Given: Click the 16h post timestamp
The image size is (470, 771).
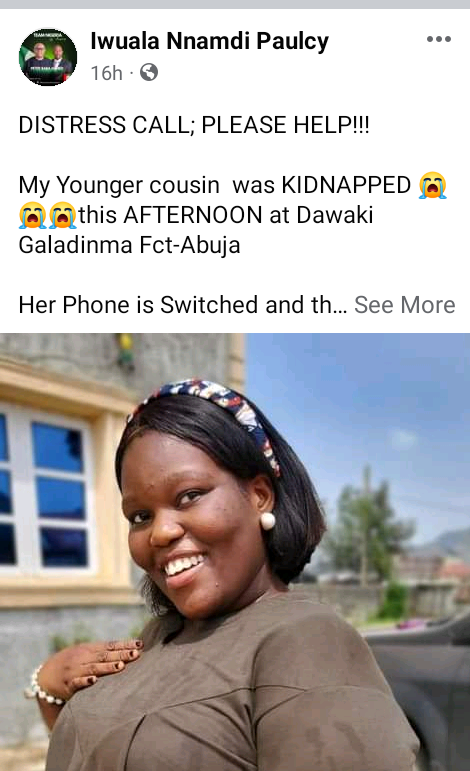Looking at the screenshot, I should click(x=107, y=73).
